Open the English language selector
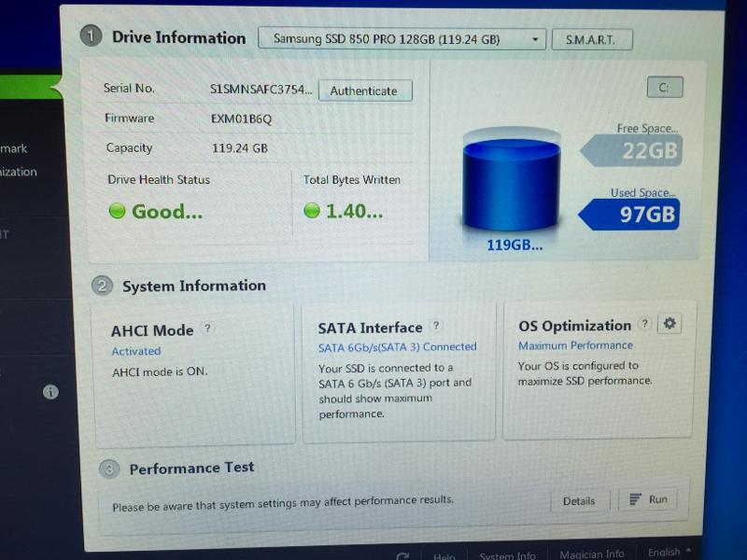Viewport: 747px width, 560px height. pyautogui.click(x=669, y=552)
